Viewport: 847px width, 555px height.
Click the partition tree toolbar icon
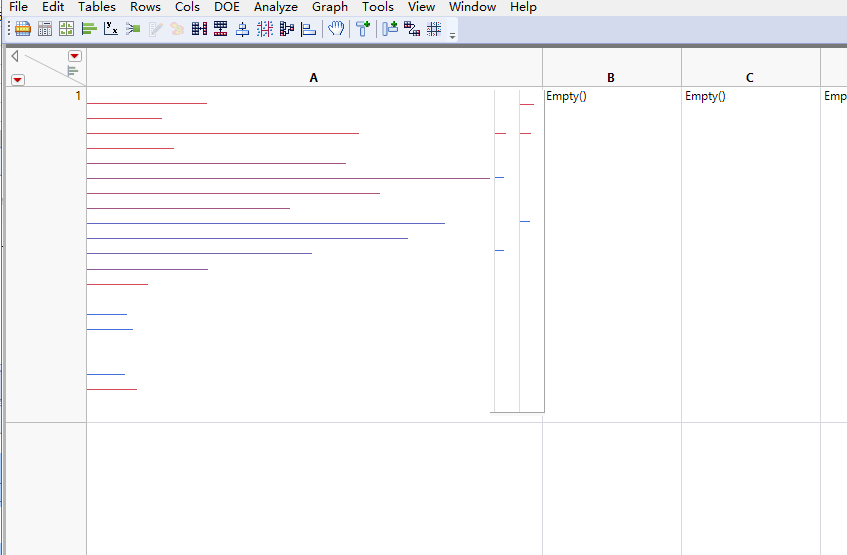pyautogui.click(x=286, y=29)
